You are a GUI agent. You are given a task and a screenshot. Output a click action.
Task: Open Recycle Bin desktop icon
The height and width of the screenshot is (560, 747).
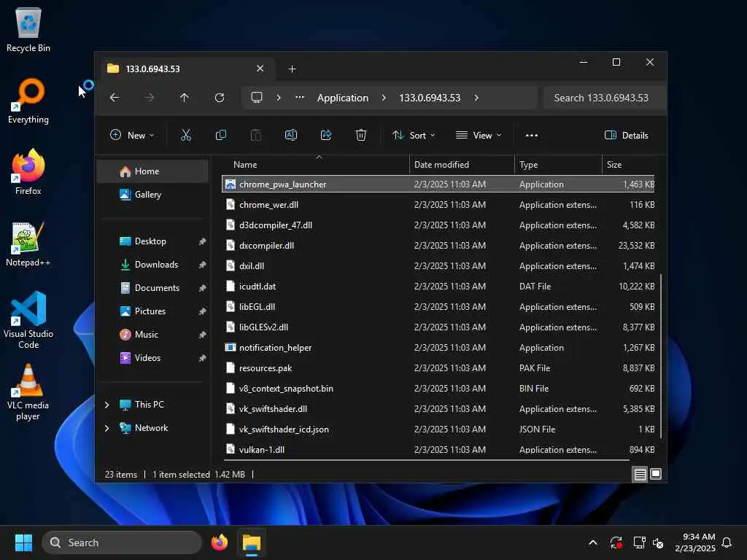point(28,31)
